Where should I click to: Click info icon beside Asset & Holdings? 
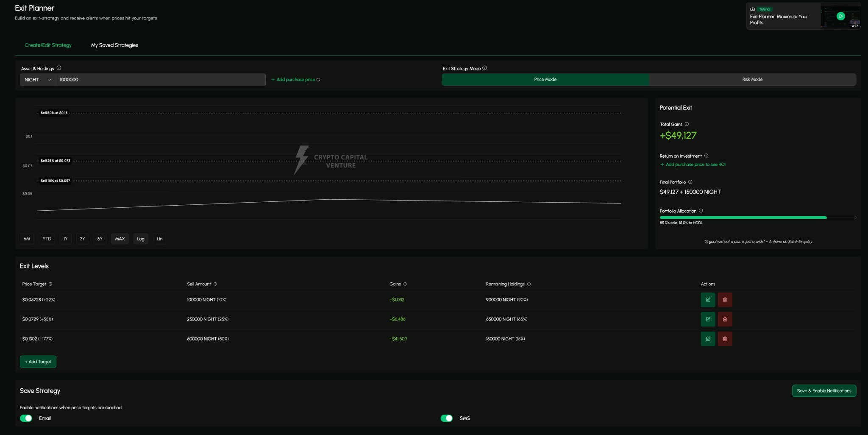point(59,68)
